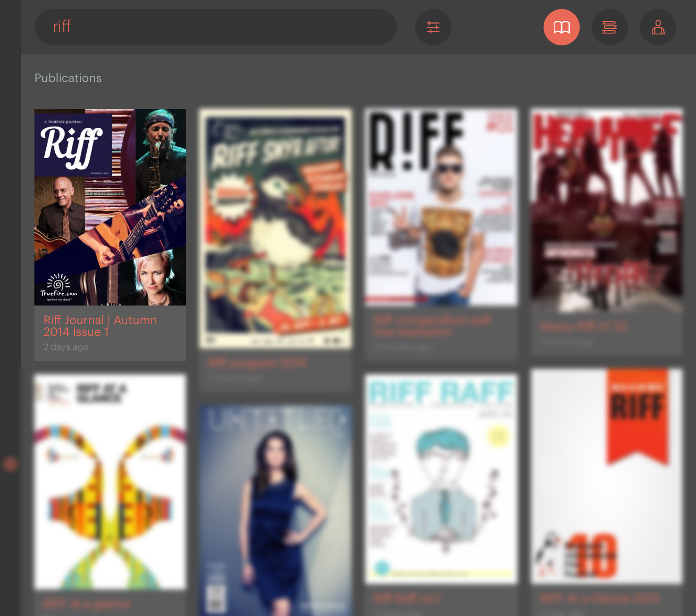Open the dark red band silhouette cover
The width and height of the screenshot is (696, 616).
click(x=607, y=210)
